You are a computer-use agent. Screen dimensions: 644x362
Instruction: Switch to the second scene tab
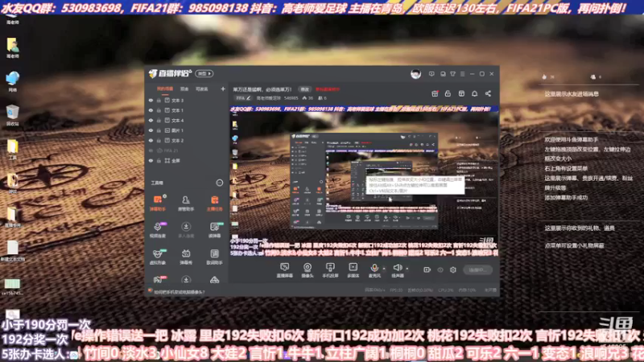click(184, 88)
